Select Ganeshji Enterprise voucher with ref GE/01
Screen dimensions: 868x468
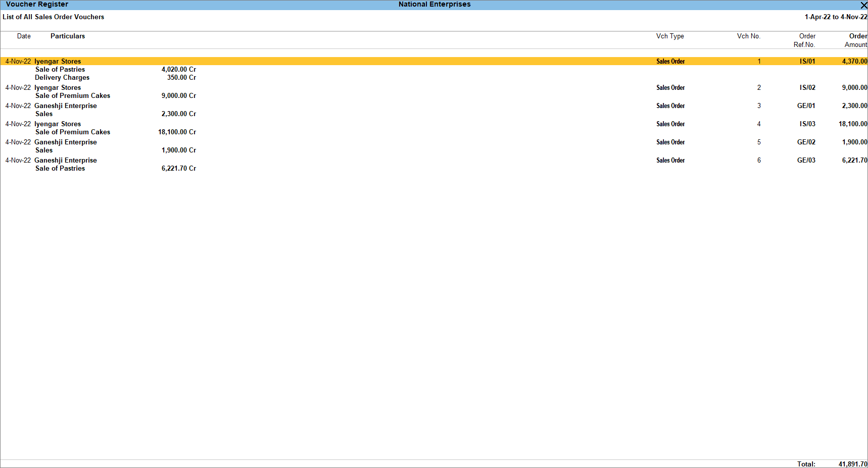click(434, 106)
